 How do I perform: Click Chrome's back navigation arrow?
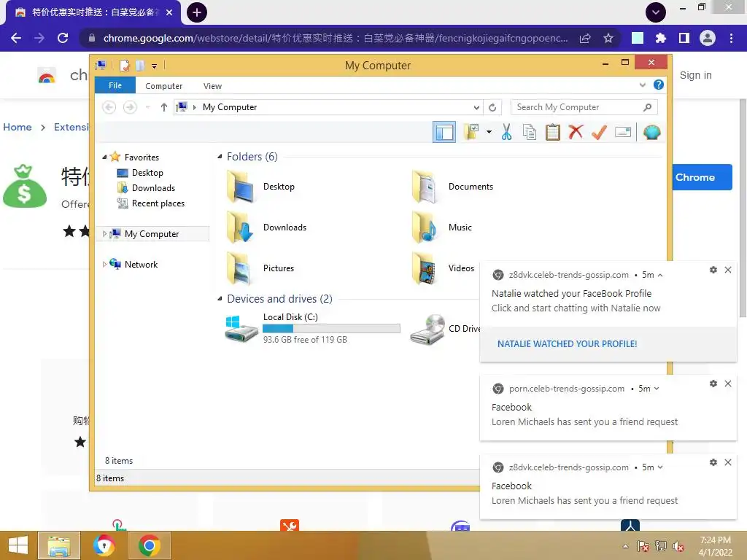16,38
